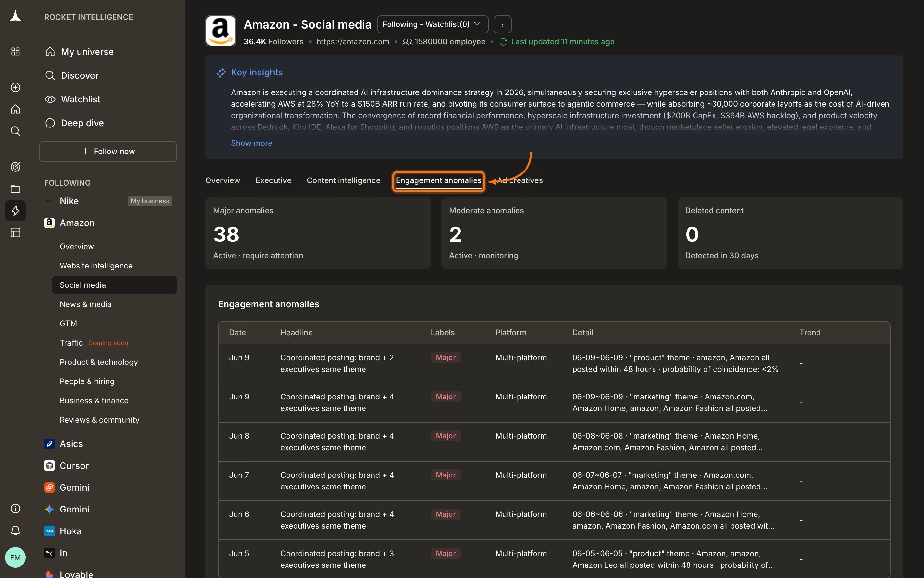Open the layout panel icon in rail
Image resolution: width=924 pixels, height=578 pixels.
pos(15,232)
